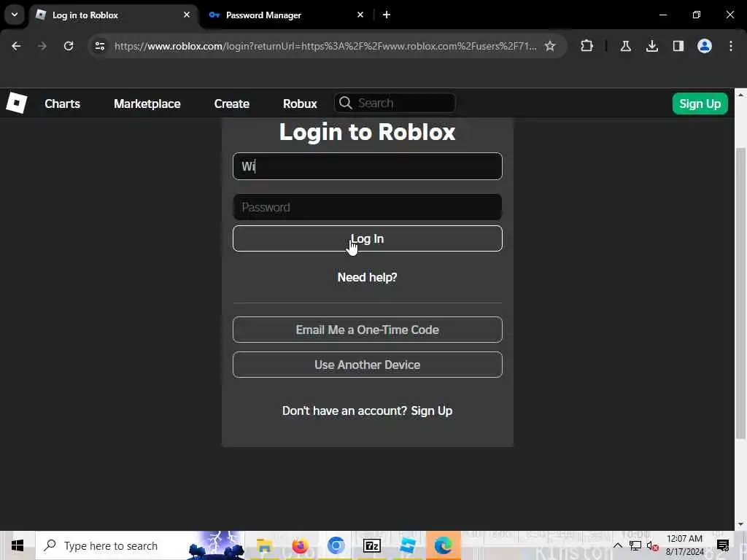Viewport: 747px width, 560px height.
Task: Open the taskbar clock and date
Action: pyautogui.click(x=684, y=545)
